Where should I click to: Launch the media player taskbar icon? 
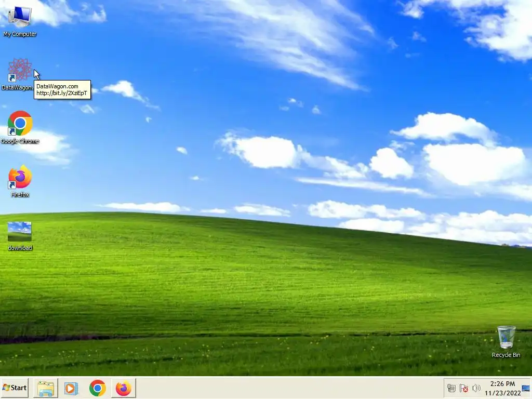pyautogui.click(x=71, y=388)
